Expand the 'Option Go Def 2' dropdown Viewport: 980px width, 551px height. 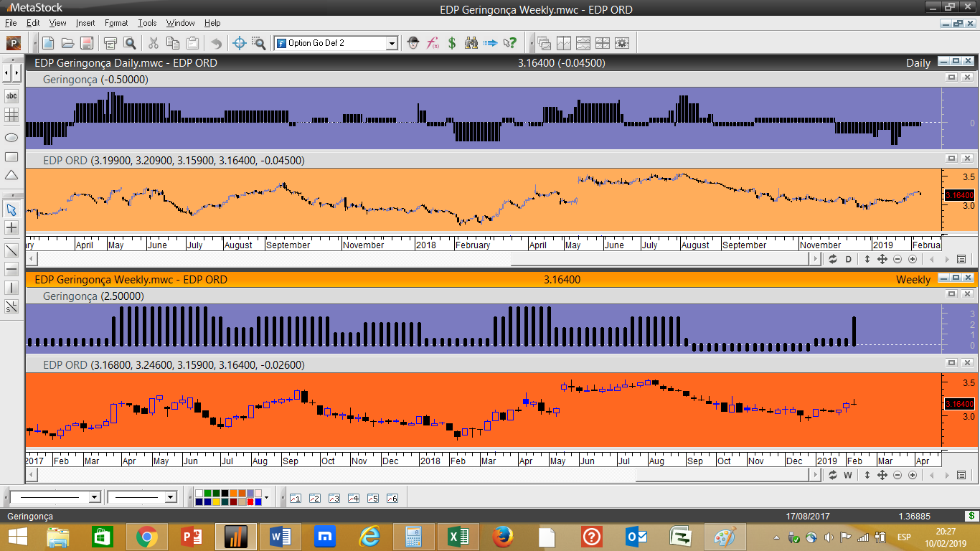coord(392,43)
